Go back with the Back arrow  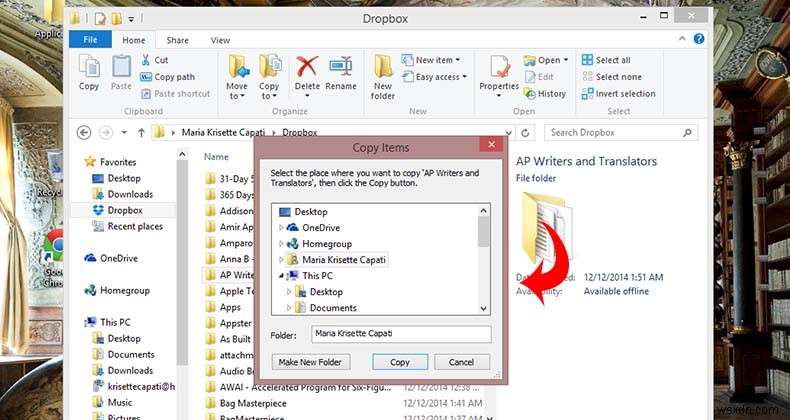click(84, 133)
